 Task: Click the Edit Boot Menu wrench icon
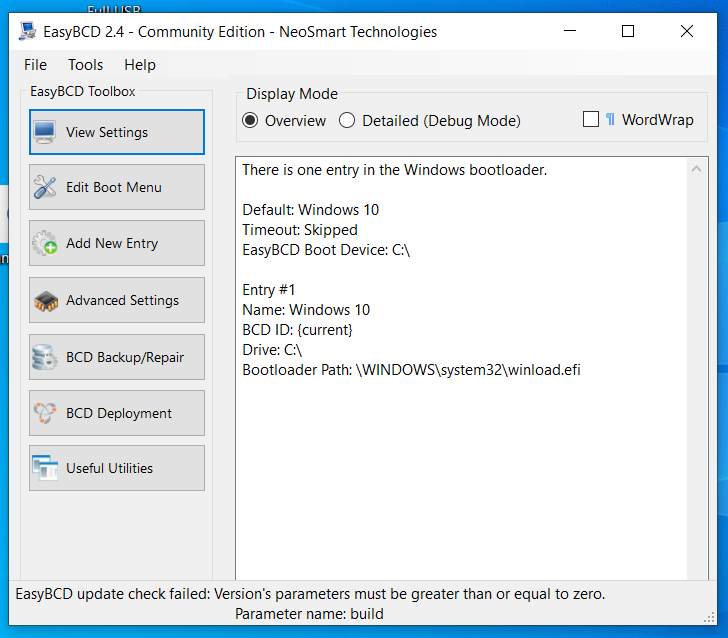(45, 187)
